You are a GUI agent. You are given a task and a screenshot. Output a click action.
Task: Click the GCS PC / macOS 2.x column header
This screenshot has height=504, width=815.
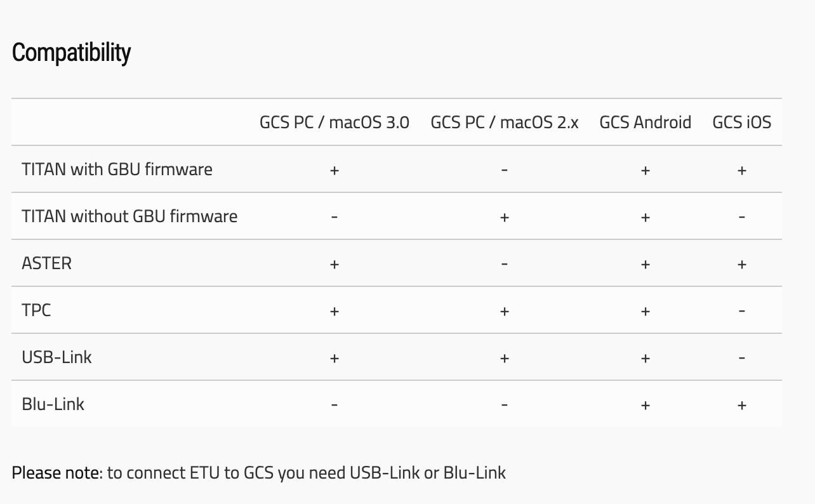pyautogui.click(x=504, y=123)
